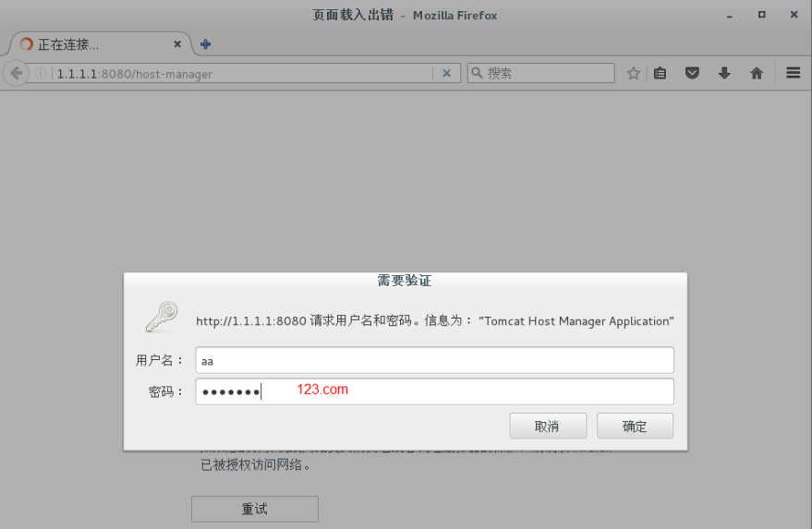Select the 正在连接... tab
Screen dimensions: 812x529
pyautogui.click(x=99, y=44)
